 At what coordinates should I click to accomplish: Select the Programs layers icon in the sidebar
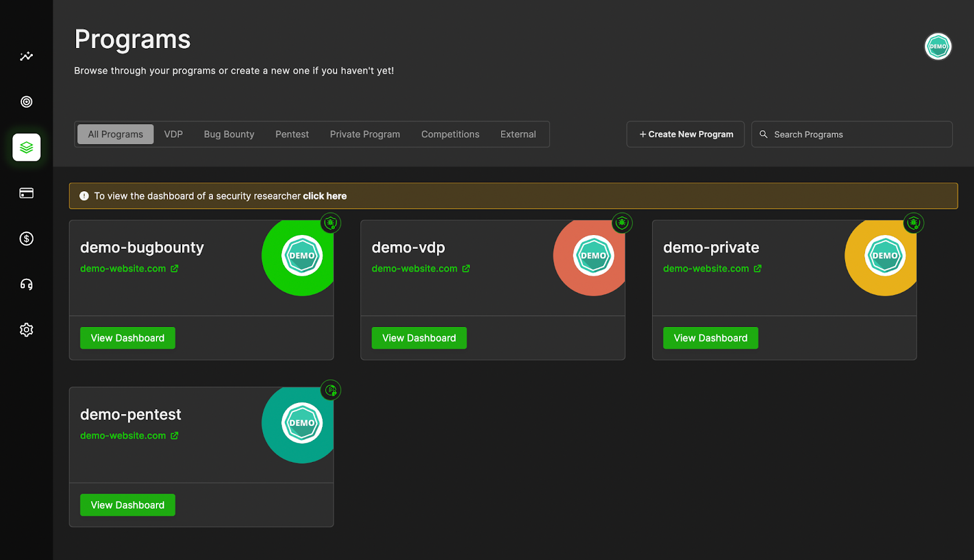[26, 147]
